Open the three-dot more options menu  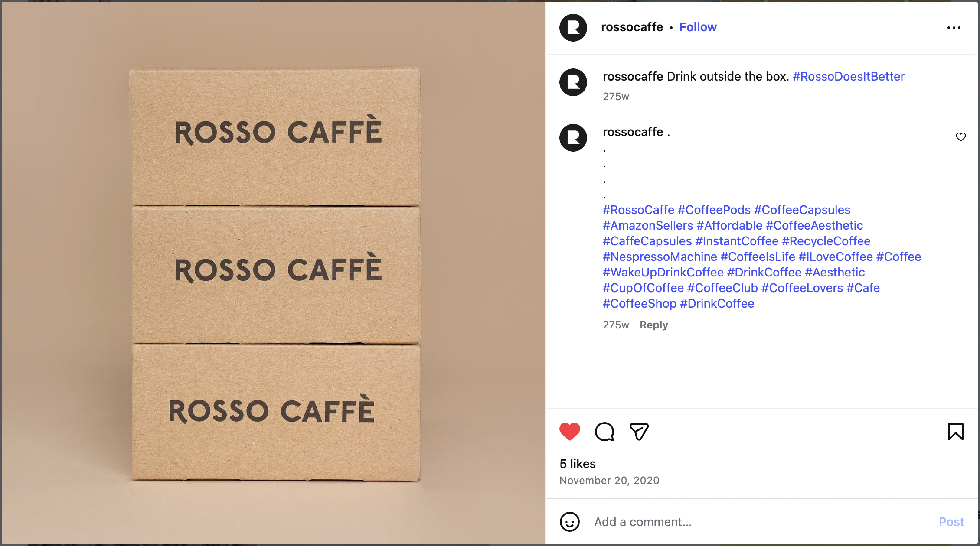tap(954, 28)
